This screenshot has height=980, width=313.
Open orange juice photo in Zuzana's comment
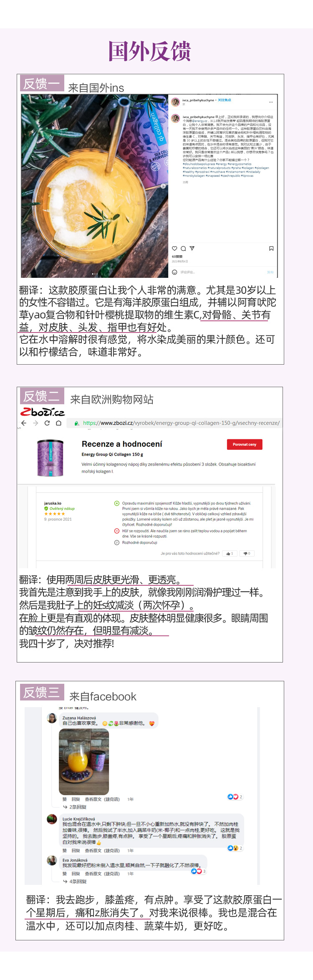(x=84, y=761)
